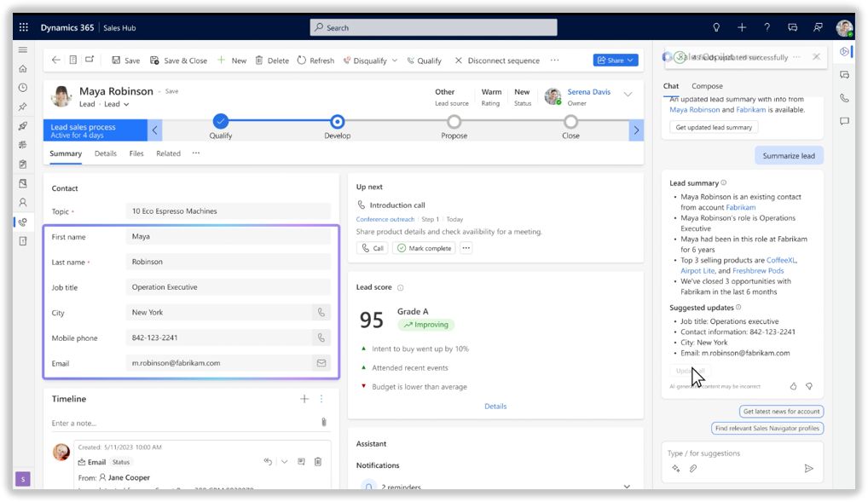Image resolution: width=868 pixels, height=502 pixels.
Task: Click the lightbulb assistant icon in header
Action: pos(716,27)
